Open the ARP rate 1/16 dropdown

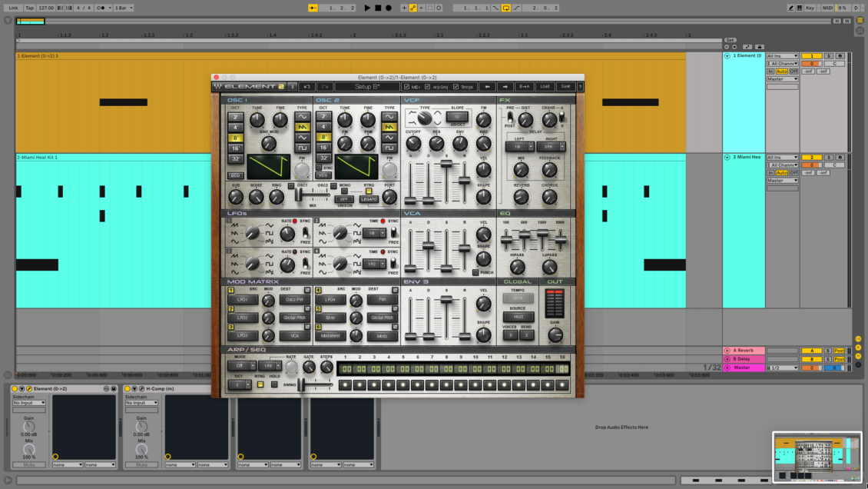tap(270, 366)
